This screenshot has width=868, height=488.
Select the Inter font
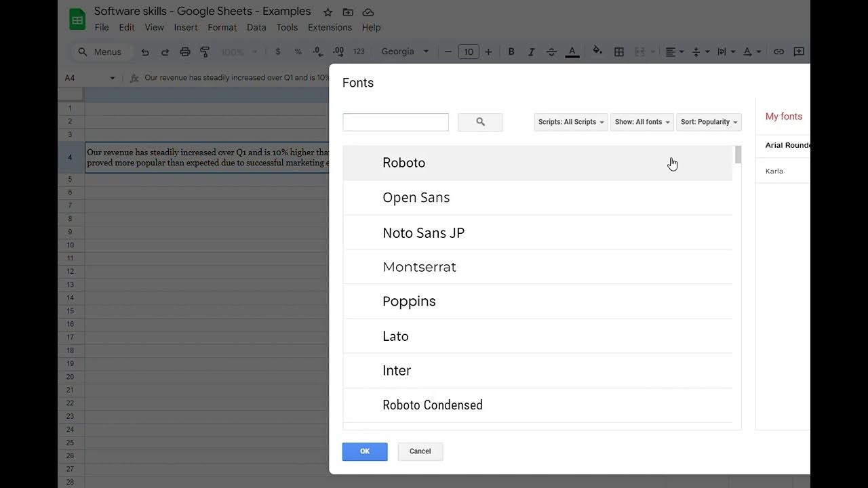pyautogui.click(x=538, y=371)
